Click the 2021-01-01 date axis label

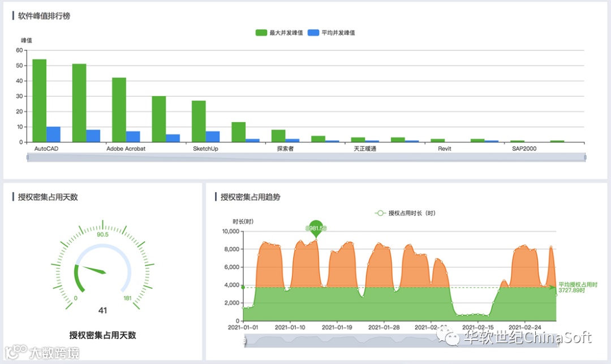[x=243, y=327]
